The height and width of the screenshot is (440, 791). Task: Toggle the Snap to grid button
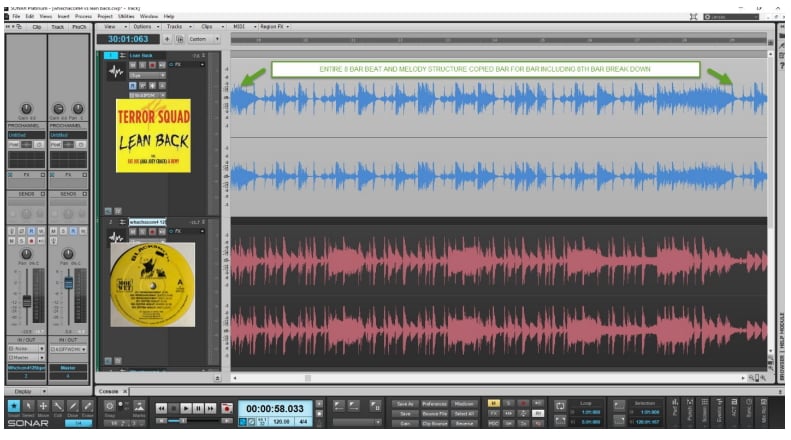109,406
